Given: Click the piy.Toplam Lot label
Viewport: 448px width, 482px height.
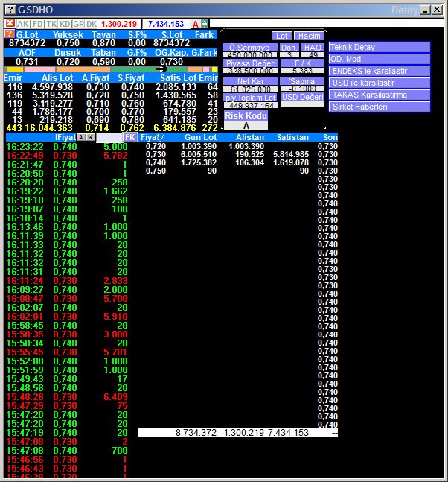Looking at the screenshot, I should point(251,98).
